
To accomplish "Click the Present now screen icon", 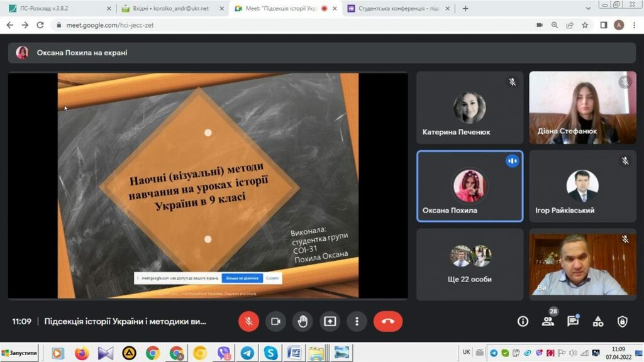I will point(330,321).
